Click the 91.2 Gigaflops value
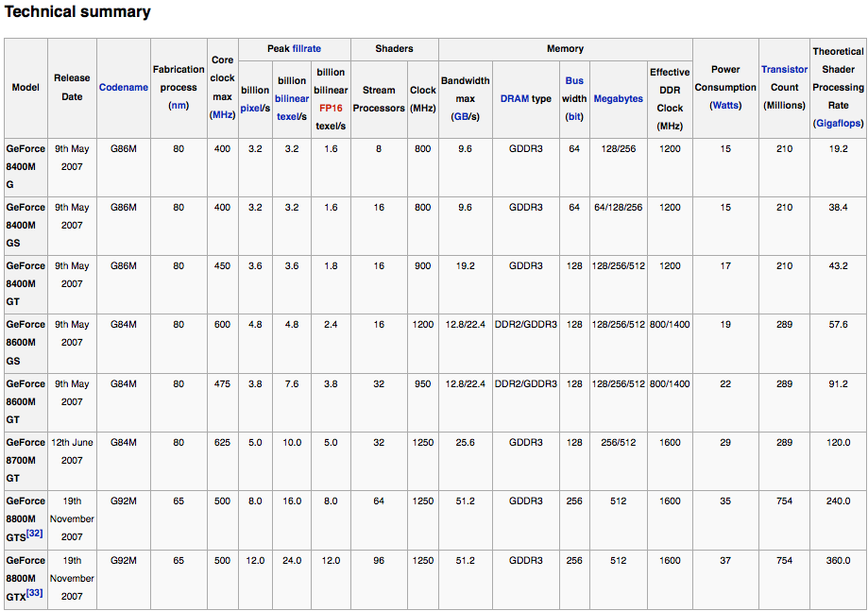 (x=838, y=384)
